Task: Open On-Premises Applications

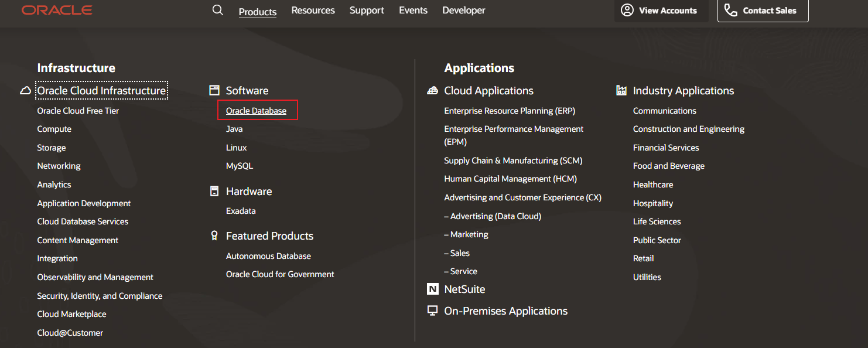Action: [x=506, y=311]
